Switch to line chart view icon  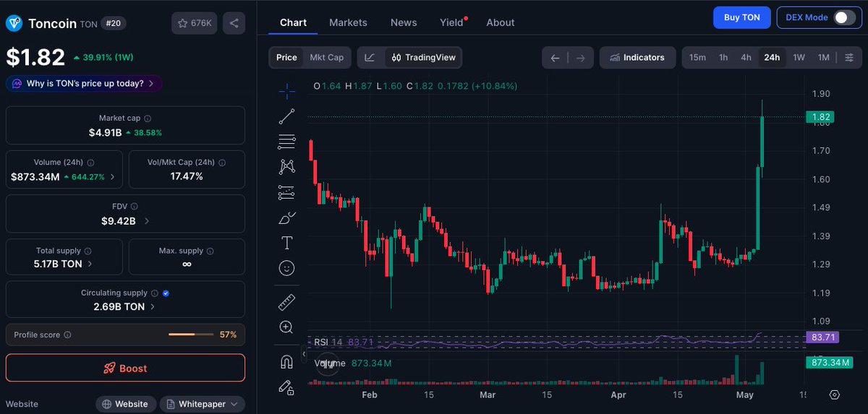(370, 58)
